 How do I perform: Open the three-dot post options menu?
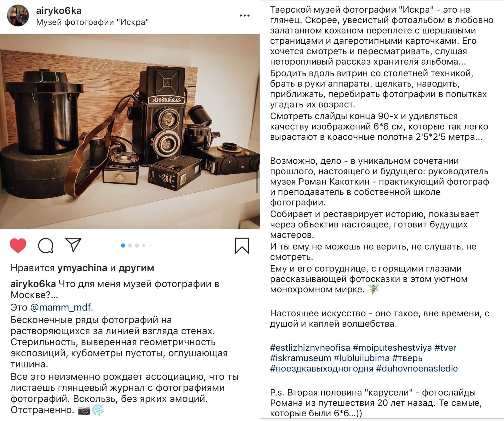tap(245, 16)
